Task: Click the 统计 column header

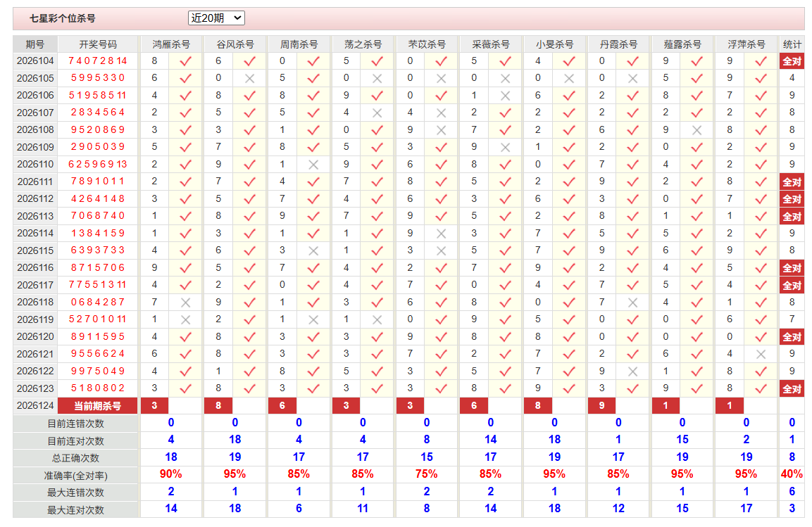Action: [x=792, y=44]
